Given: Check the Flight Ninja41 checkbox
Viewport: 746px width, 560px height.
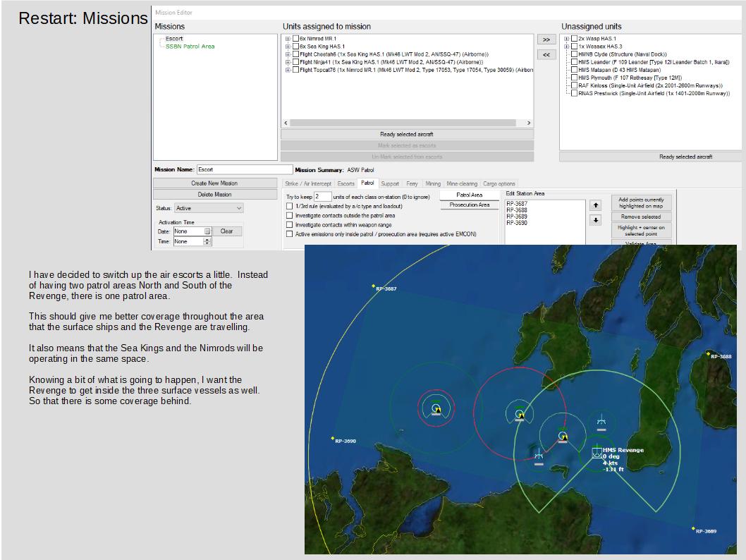Looking at the screenshot, I should pos(295,62).
